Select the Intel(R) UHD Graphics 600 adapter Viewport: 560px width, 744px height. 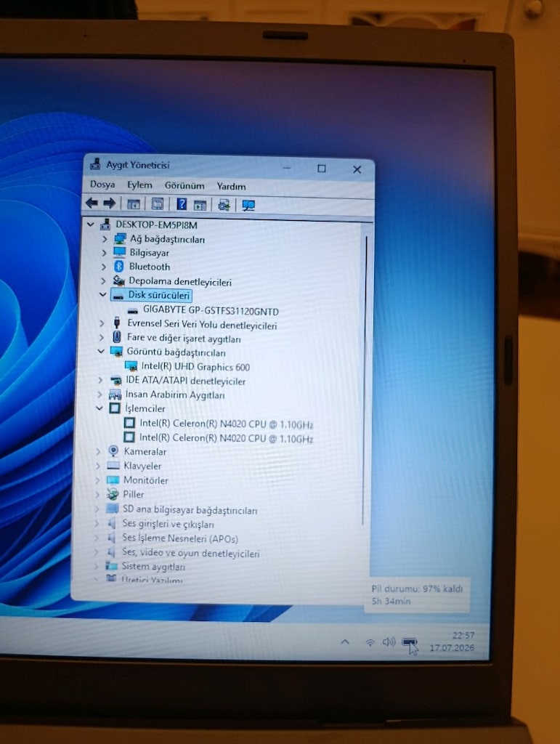(195, 367)
